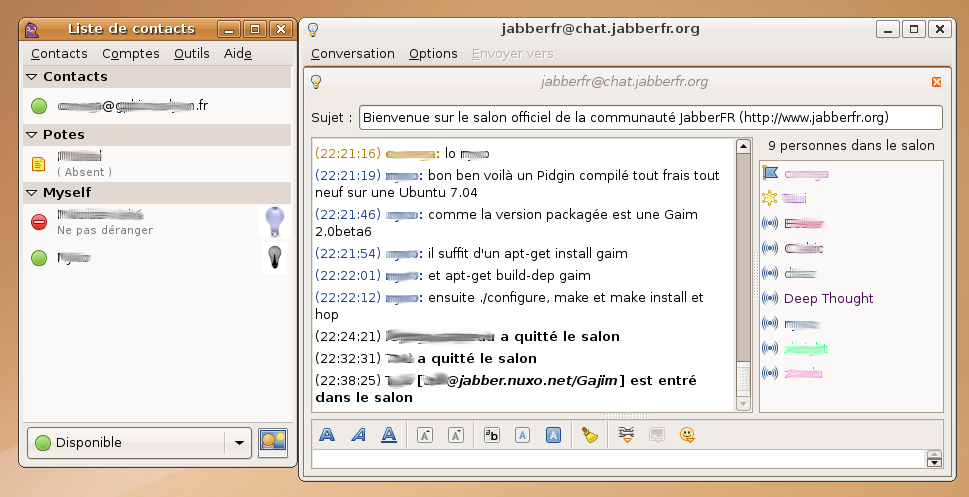Collapse the Myself group
The image size is (969, 497).
31,192
